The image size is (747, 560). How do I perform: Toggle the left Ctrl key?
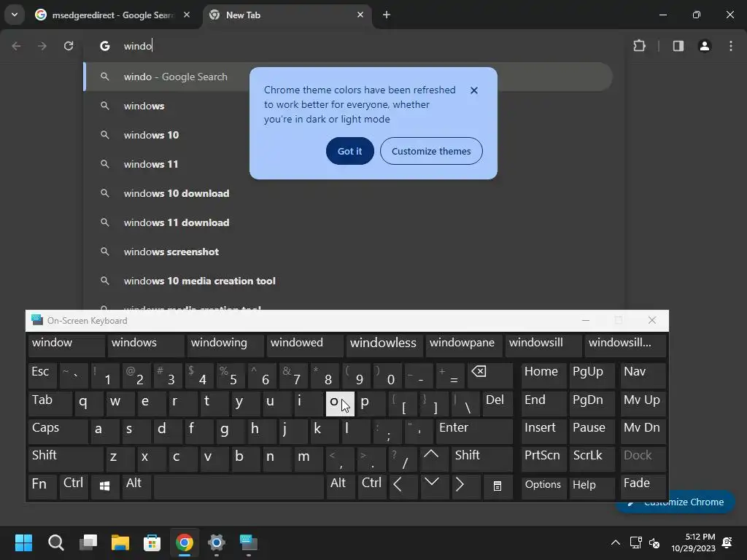pyautogui.click(x=74, y=486)
